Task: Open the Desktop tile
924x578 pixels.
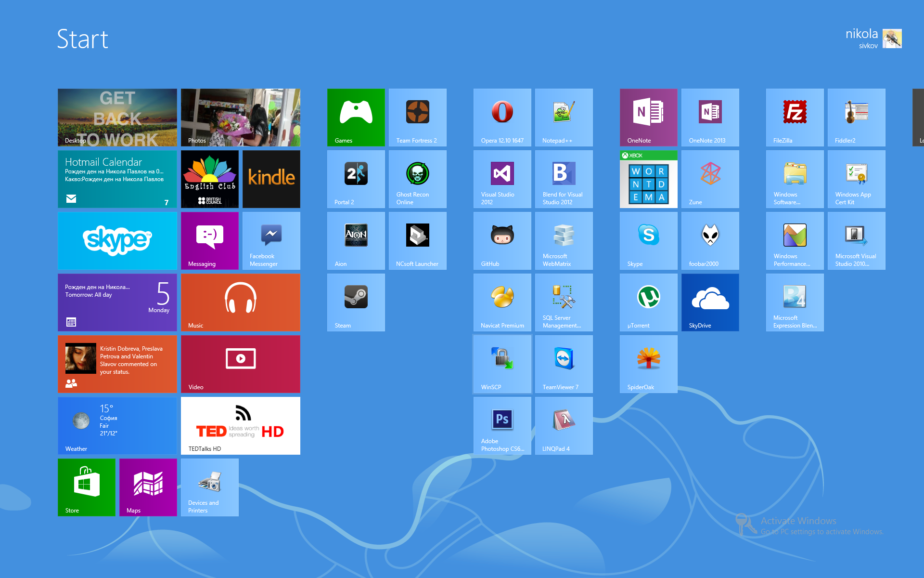Action: pos(117,118)
